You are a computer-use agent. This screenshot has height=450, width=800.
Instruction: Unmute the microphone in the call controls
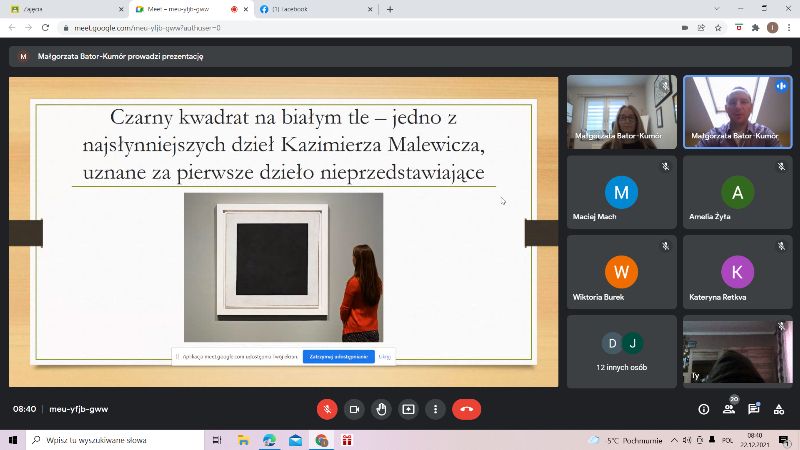pyautogui.click(x=327, y=409)
